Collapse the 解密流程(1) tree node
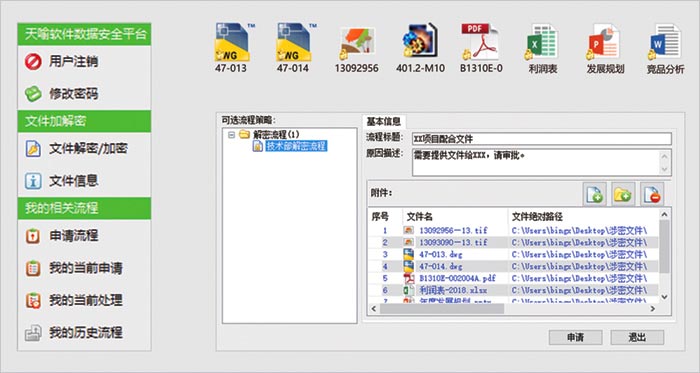The image size is (700, 373). click(231, 134)
